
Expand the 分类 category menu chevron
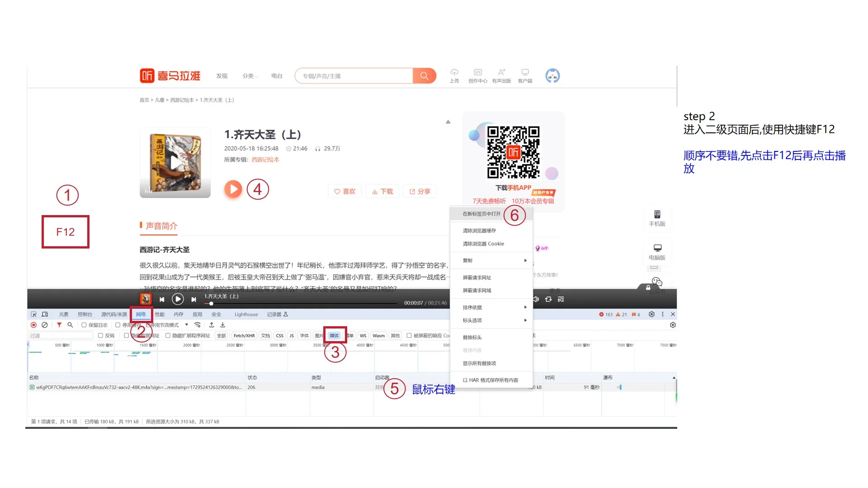tap(257, 76)
